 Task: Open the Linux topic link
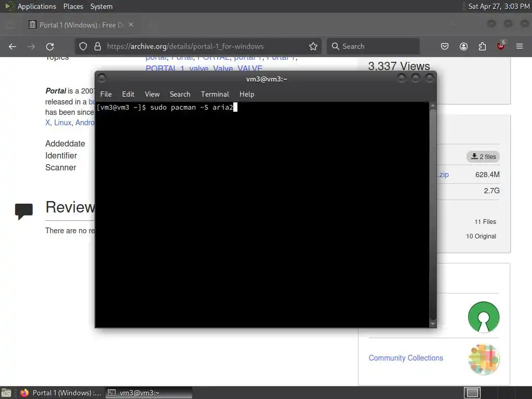point(63,123)
